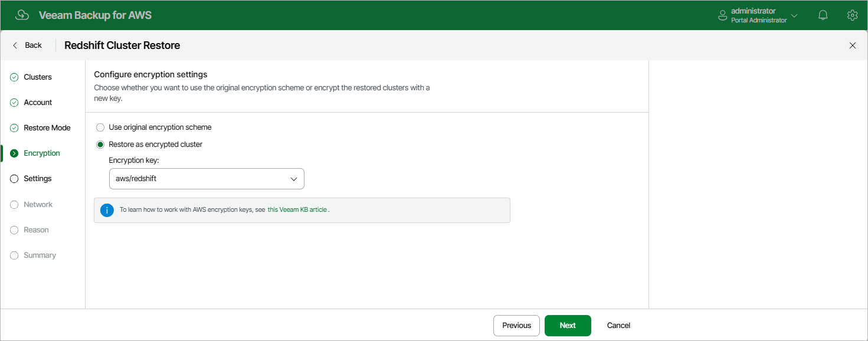Click the Redshift Cluster Restore title

pos(122,45)
